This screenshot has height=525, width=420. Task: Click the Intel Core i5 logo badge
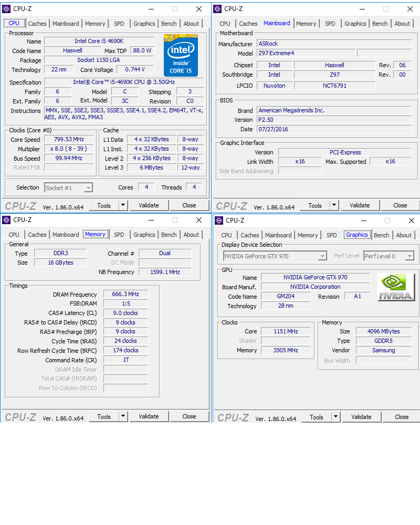181,55
